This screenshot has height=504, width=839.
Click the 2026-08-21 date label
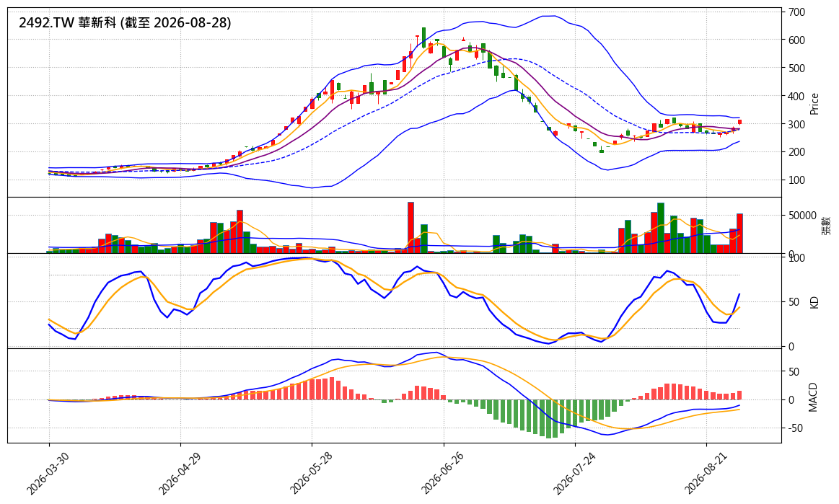[x=706, y=473]
